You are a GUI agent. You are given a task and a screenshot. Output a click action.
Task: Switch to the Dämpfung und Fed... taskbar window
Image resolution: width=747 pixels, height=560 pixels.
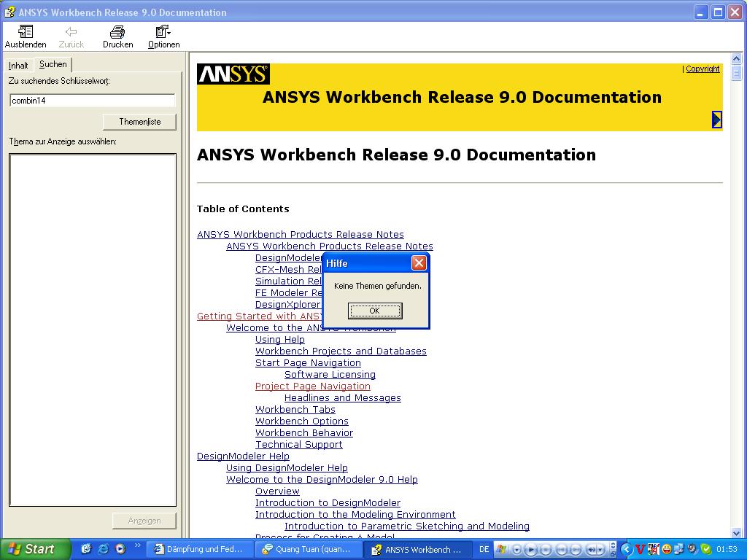coord(198,549)
